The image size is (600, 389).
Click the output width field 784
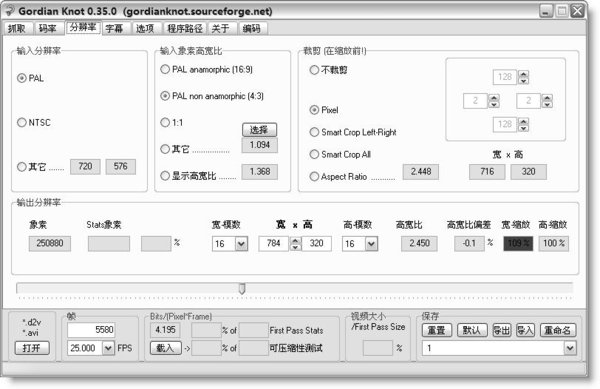coord(274,244)
